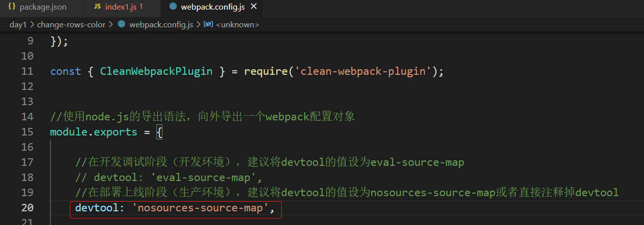Click the closing }); on line 9
Image resolution: width=644 pixels, height=225 pixels.
59,41
